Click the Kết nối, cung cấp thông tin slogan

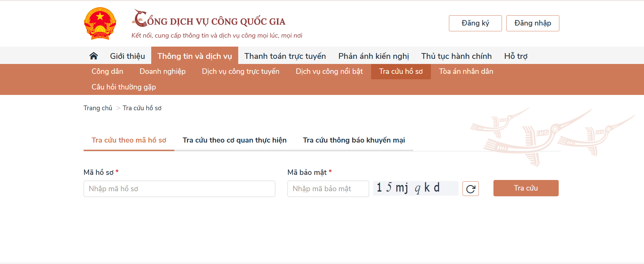click(217, 36)
